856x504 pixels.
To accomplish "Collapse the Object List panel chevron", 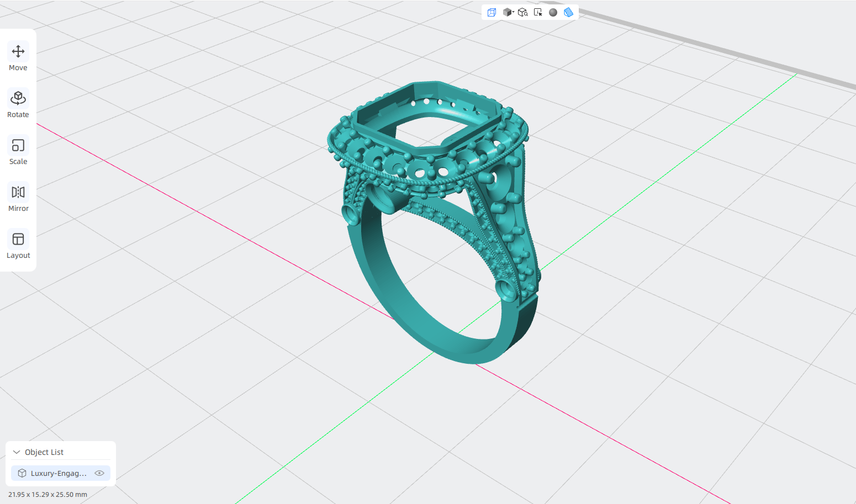I will (17, 452).
